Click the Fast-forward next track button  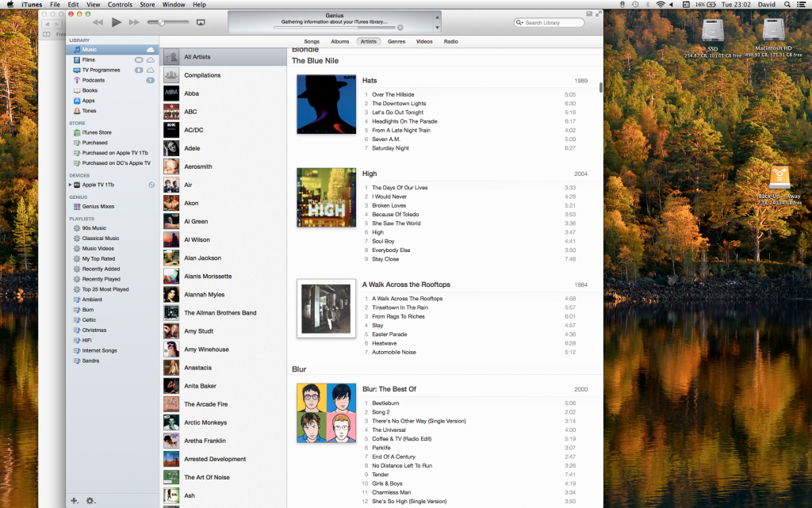click(134, 22)
